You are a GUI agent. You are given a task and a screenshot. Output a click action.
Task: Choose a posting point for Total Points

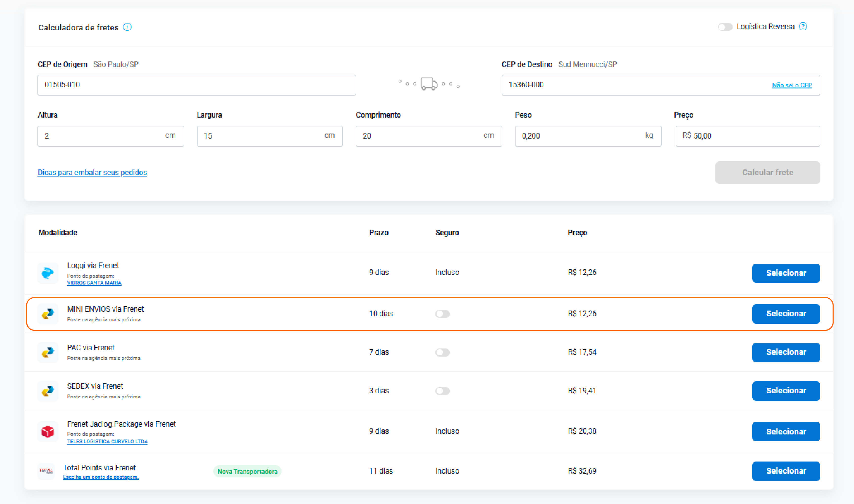point(100,477)
